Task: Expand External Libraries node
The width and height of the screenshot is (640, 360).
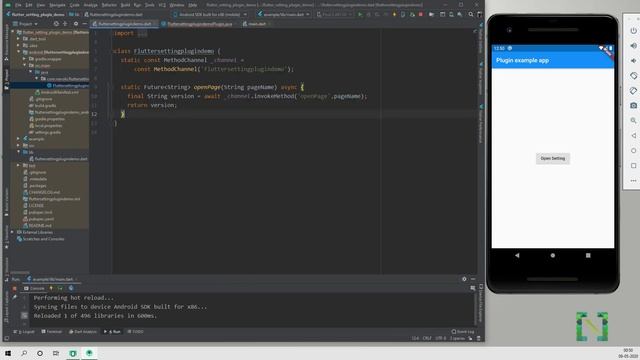Action: 13,232
